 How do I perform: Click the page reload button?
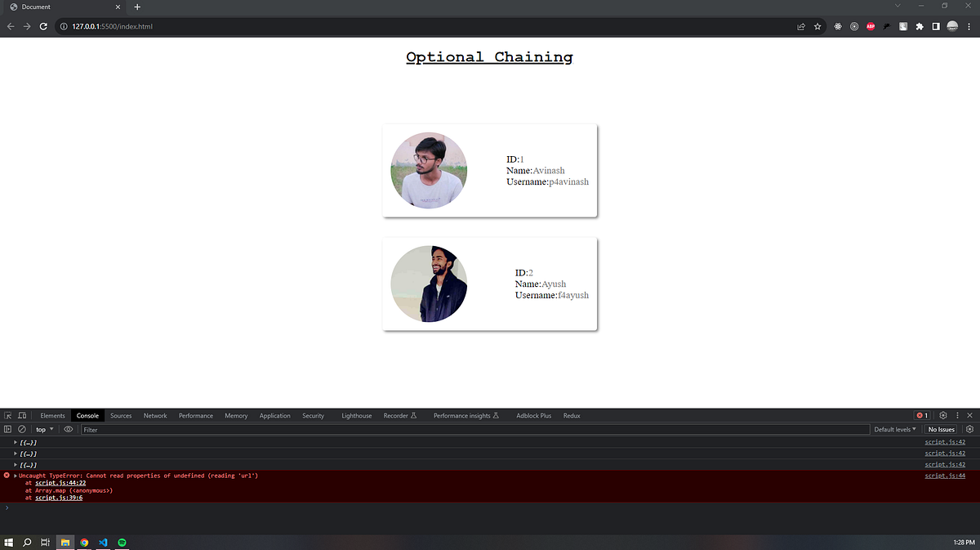coord(43,26)
